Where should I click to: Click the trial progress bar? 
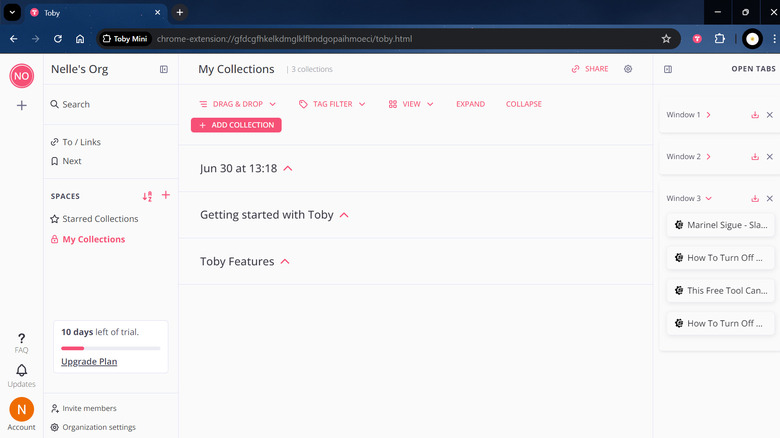(110, 348)
